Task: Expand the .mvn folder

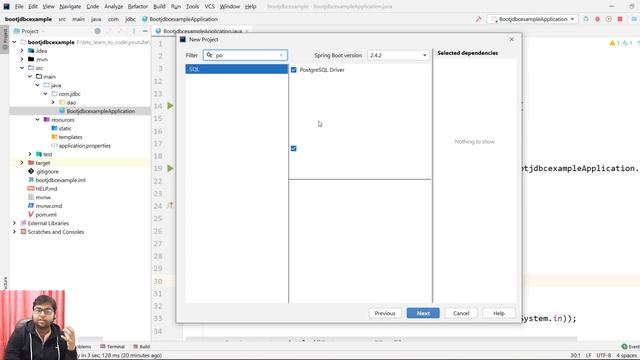Action: pos(22,59)
